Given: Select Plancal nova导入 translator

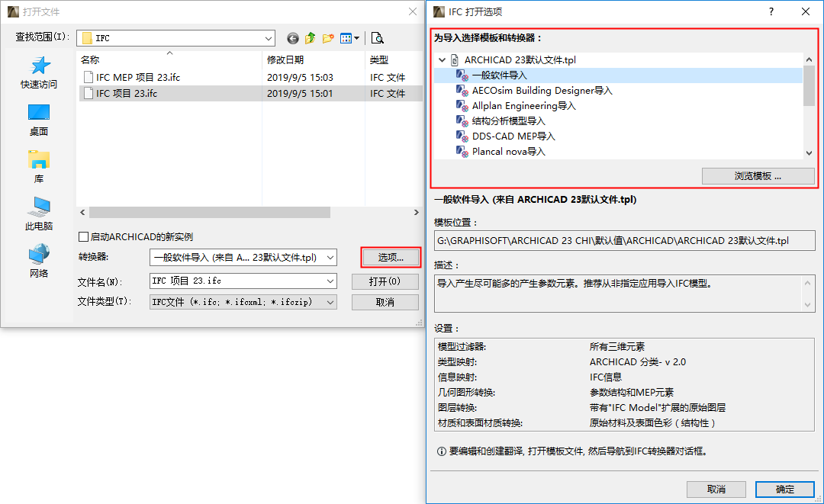Looking at the screenshot, I should click(x=509, y=152).
